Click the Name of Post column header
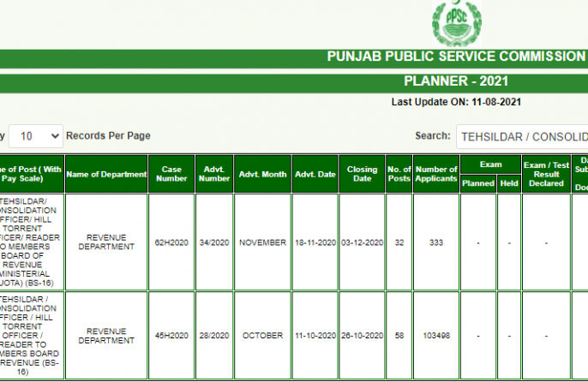588x382 pixels. [32, 175]
